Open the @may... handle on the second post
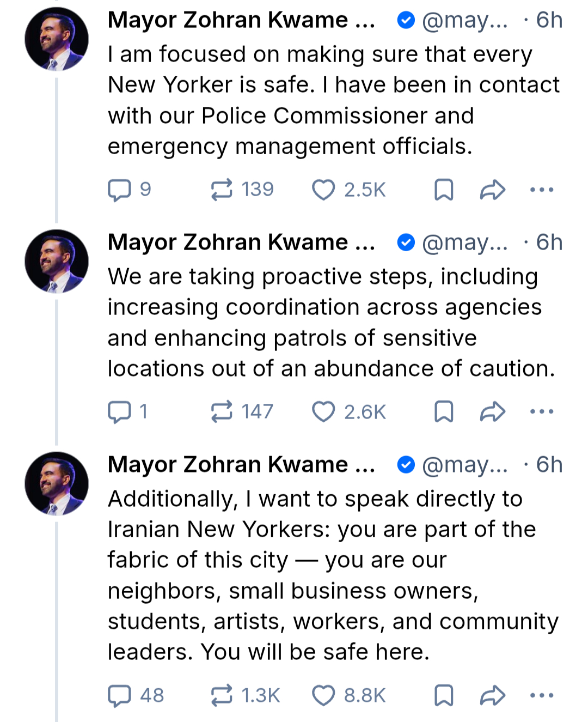Image resolution: width=588 pixels, height=722 pixels. (464, 242)
